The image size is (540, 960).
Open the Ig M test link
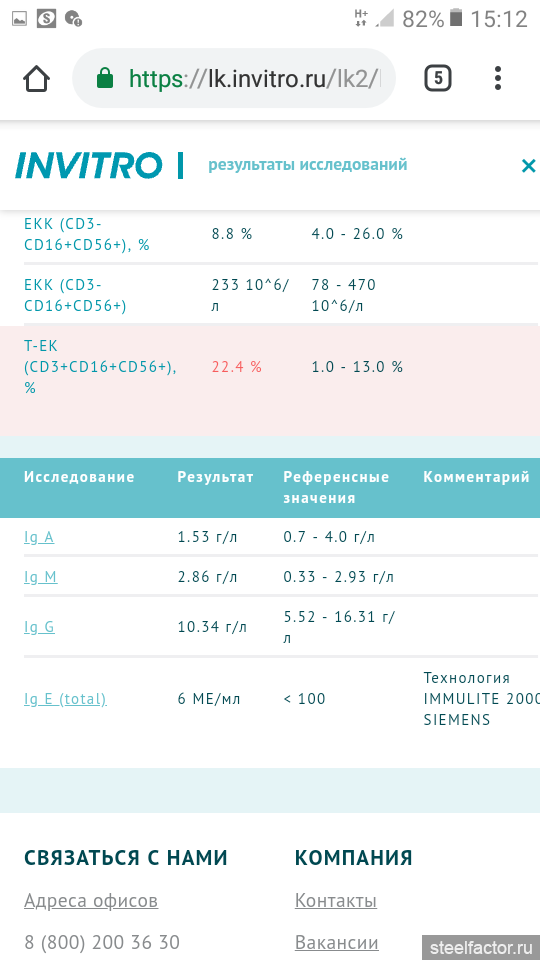click(x=41, y=577)
